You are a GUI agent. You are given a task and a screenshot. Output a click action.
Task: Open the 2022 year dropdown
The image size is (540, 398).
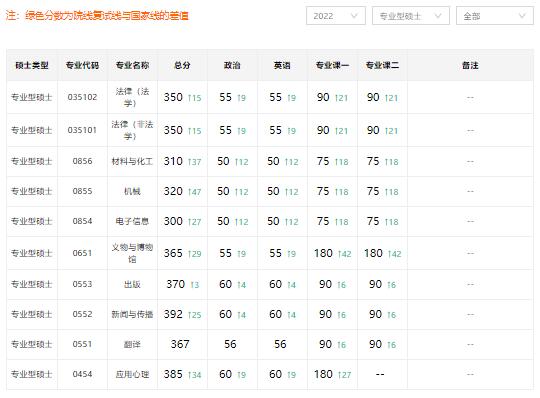335,16
